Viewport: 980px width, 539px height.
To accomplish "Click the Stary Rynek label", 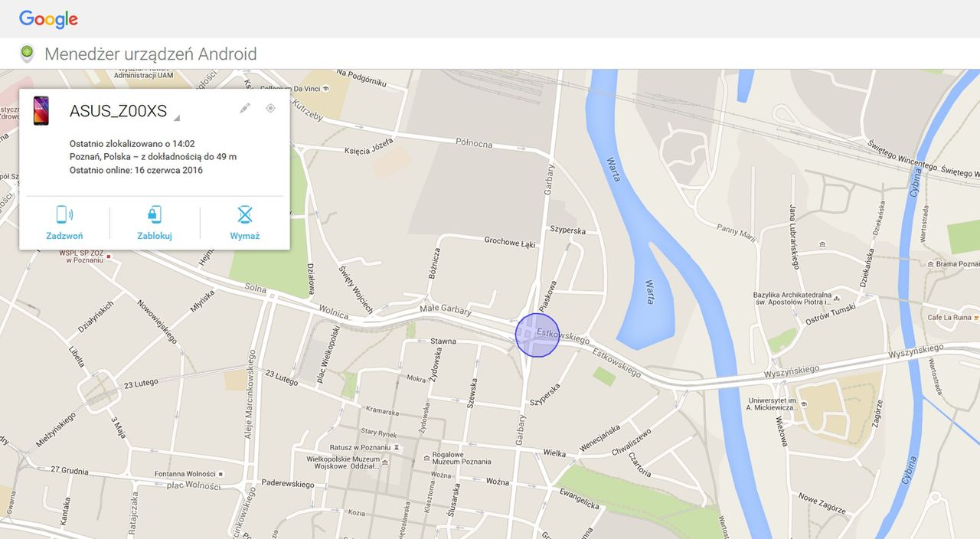I will point(379,433).
